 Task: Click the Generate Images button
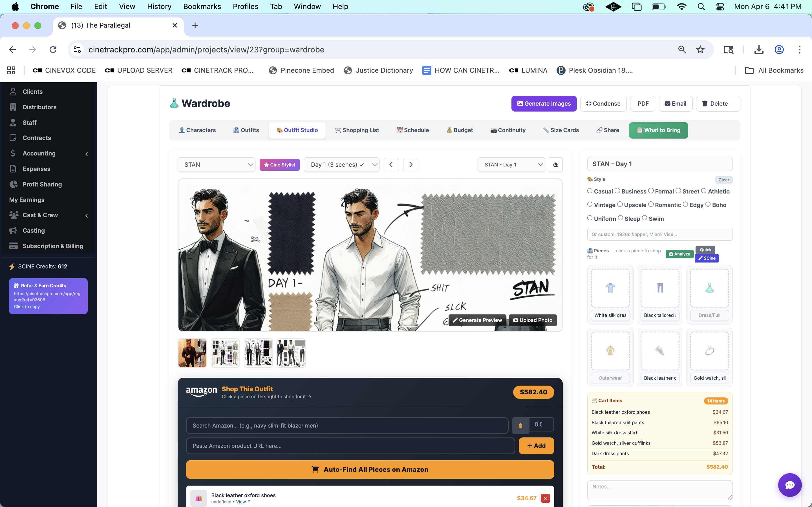click(x=544, y=104)
